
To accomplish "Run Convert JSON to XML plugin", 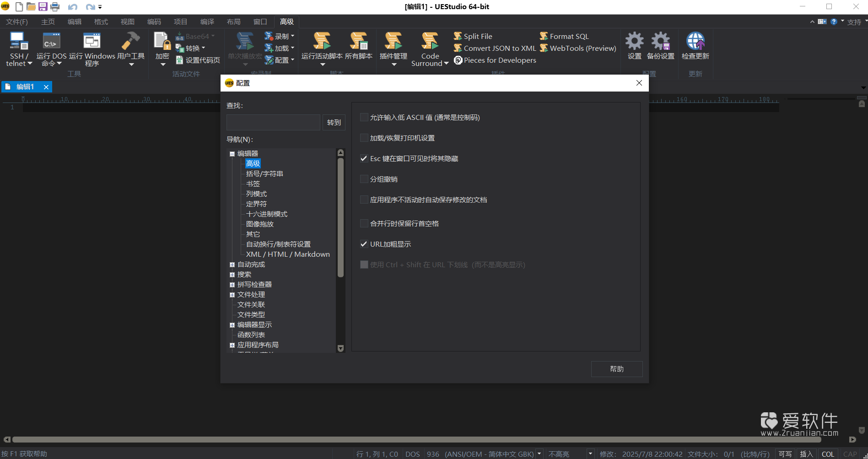I will 494,48.
